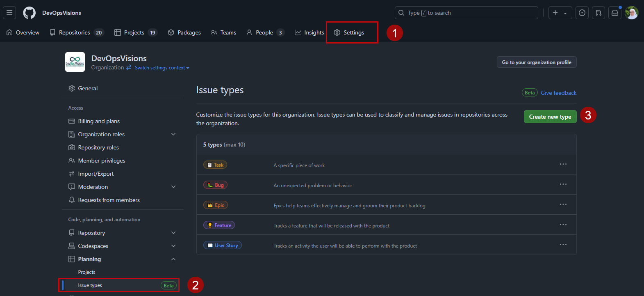Open the Task row options menu
644x296 pixels.
click(x=563, y=164)
